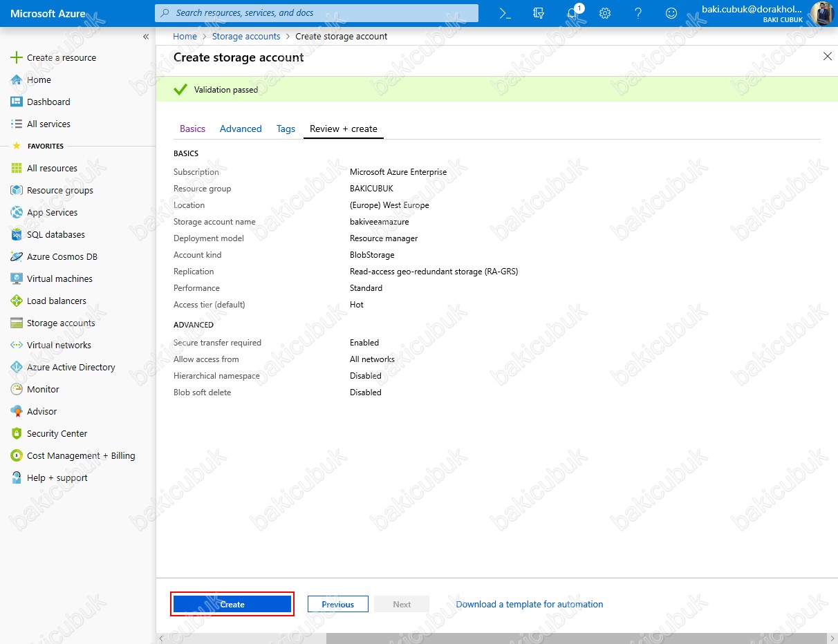
Task: Click the Next button
Action: (x=402, y=604)
